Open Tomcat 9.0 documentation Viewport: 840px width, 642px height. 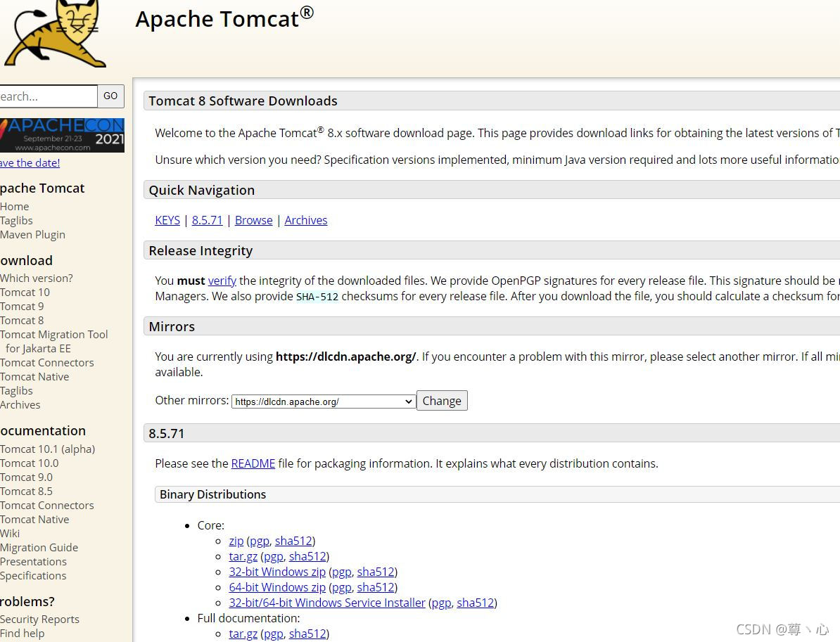tap(26, 477)
